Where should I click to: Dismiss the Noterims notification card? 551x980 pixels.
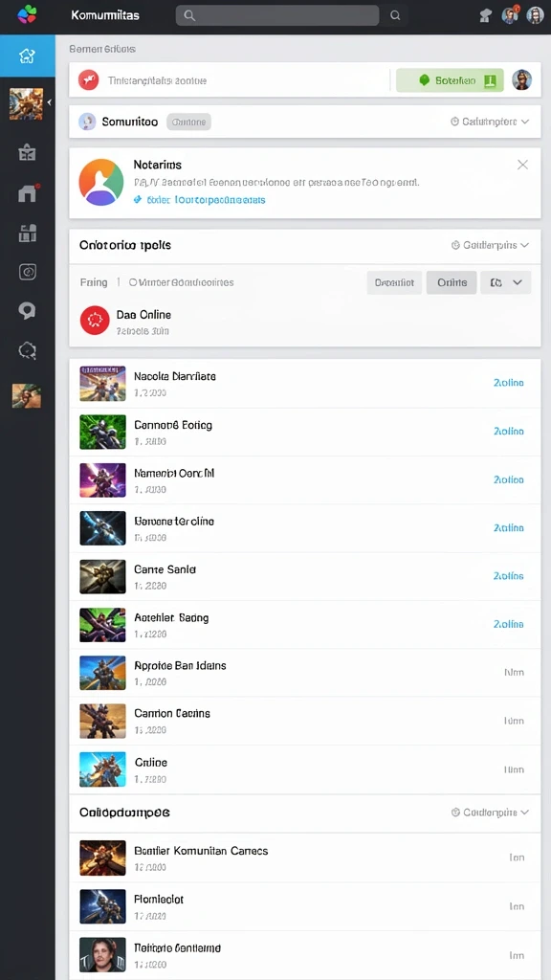pos(523,165)
